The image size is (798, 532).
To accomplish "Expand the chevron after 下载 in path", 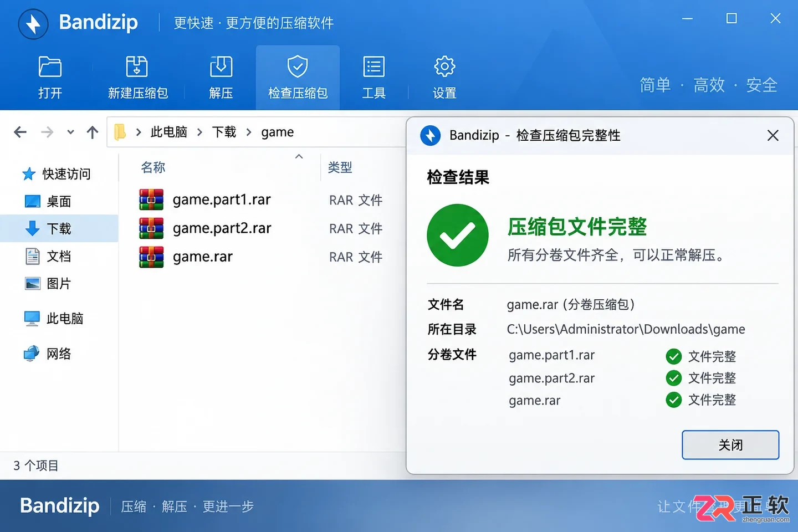I will click(x=249, y=132).
